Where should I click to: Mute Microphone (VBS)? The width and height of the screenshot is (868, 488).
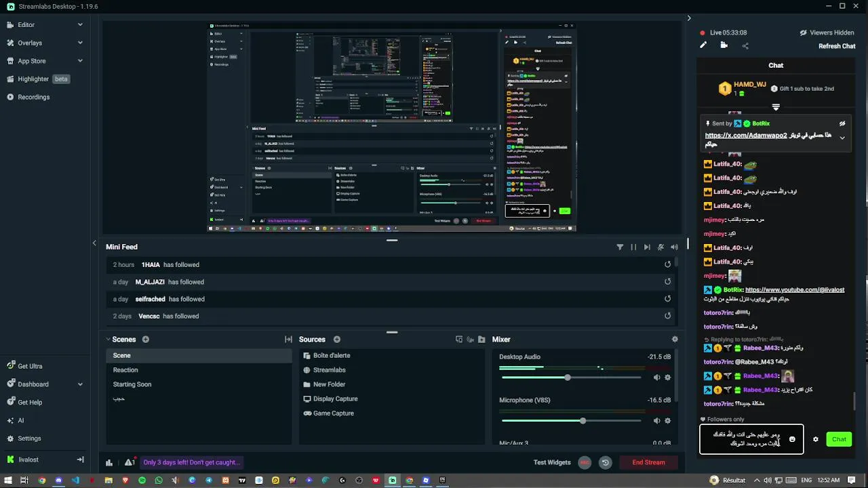(656, 421)
